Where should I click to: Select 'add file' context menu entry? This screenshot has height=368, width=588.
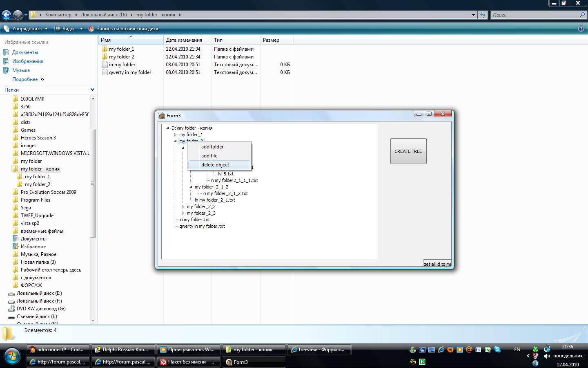pyautogui.click(x=209, y=156)
